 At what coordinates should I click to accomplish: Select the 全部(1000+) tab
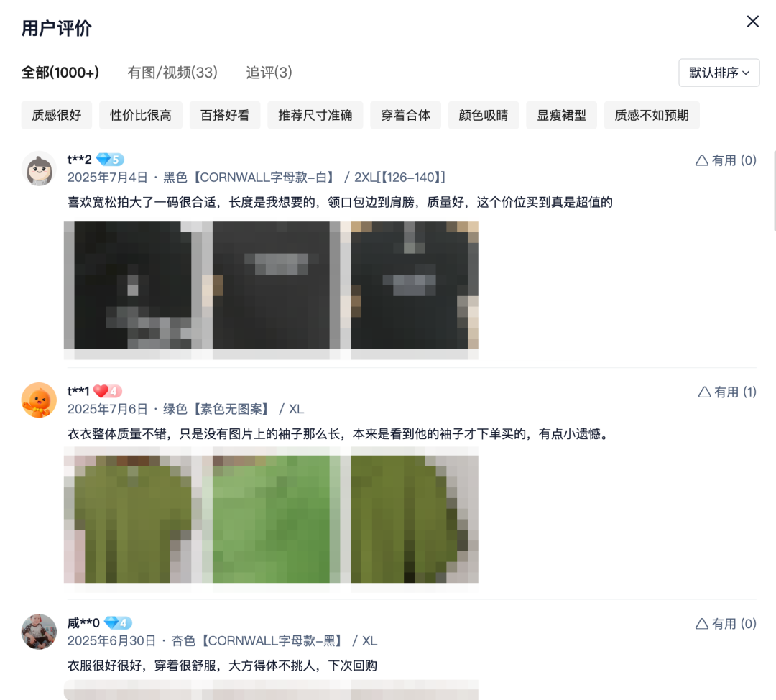coord(60,73)
